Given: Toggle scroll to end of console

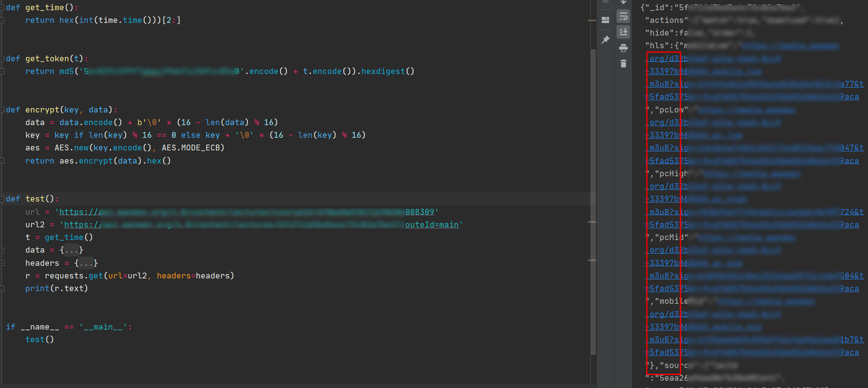Looking at the screenshot, I should point(623,32).
